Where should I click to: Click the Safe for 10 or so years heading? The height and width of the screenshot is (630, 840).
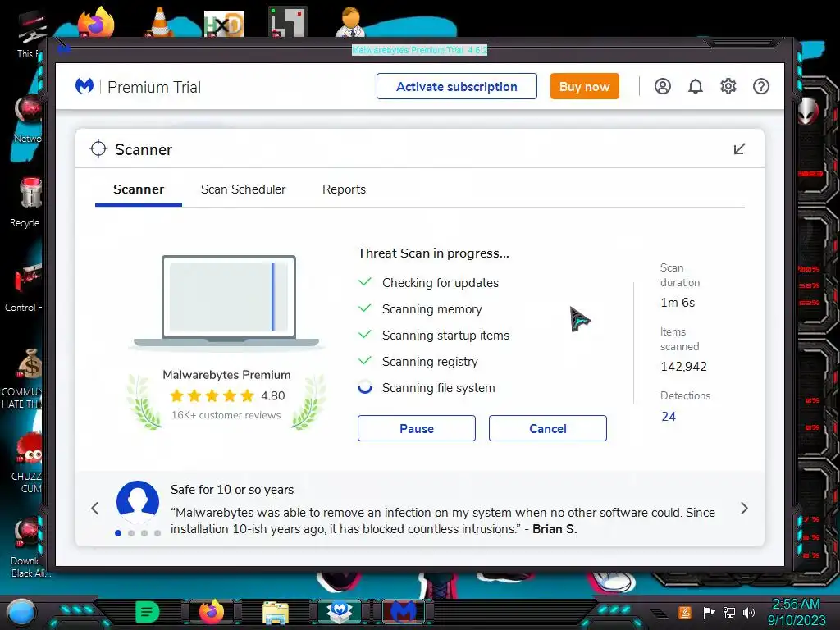(x=232, y=490)
